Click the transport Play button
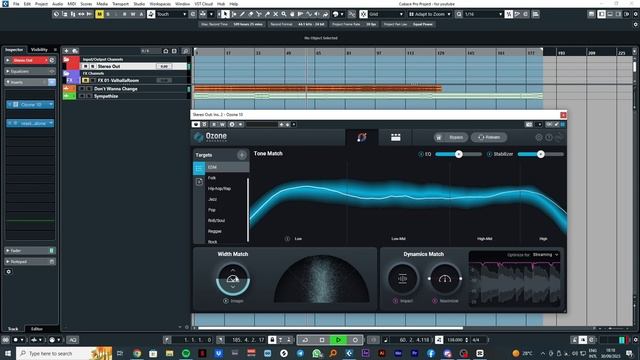Screen dimensions: 640x360 point(338,340)
